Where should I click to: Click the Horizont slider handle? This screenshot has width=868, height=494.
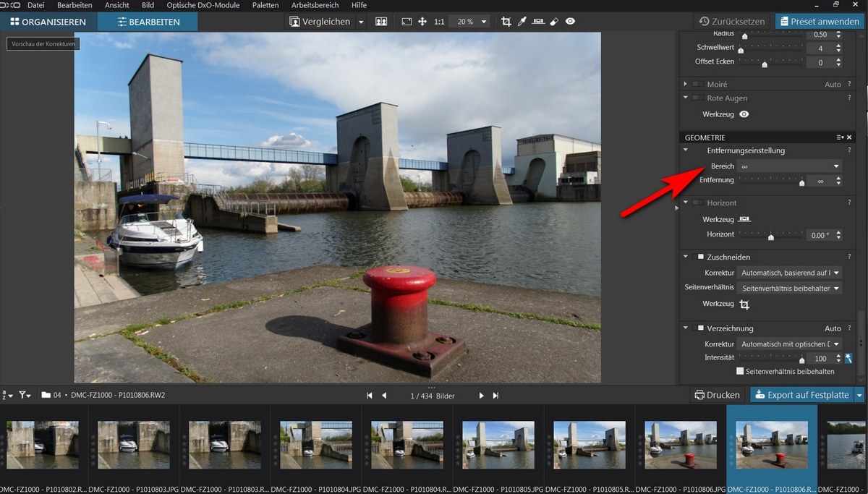(771, 237)
